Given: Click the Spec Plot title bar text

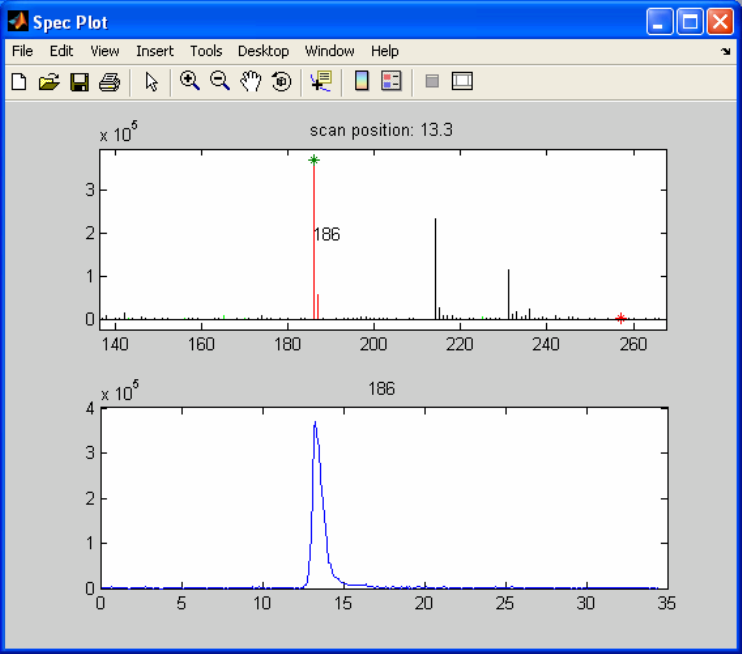Looking at the screenshot, I should (x=70, y=22).
